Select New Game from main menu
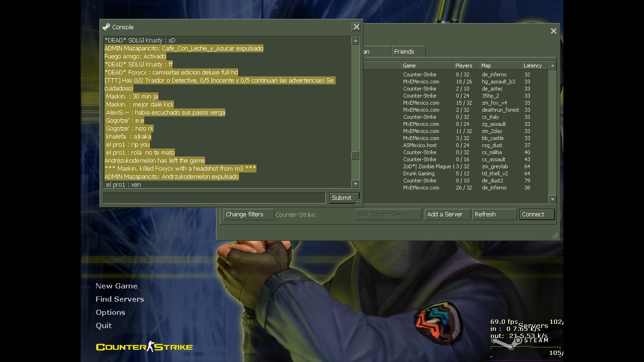The width and height of the screenshot is (644, 362). click(x=116, y=286)
